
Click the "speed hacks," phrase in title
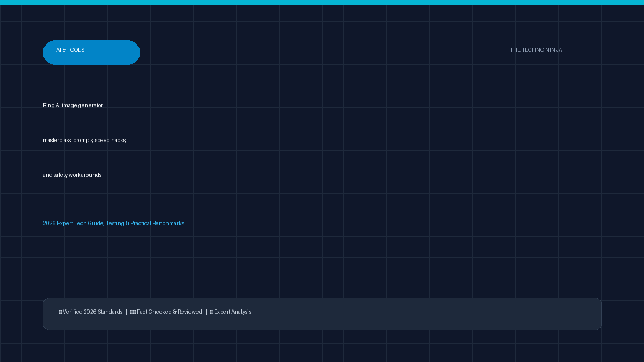point(111,141)
